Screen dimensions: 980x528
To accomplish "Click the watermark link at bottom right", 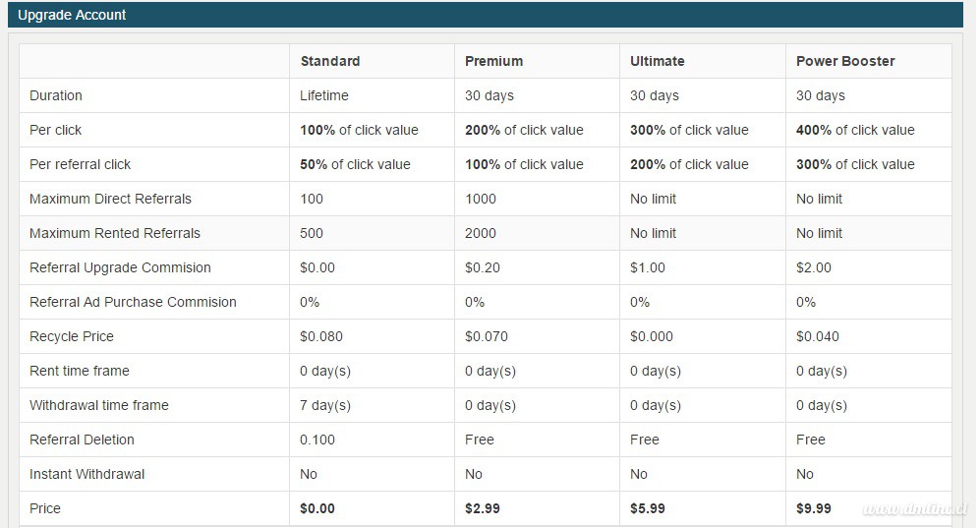I will pyautogui.click(x=915, y=509).
